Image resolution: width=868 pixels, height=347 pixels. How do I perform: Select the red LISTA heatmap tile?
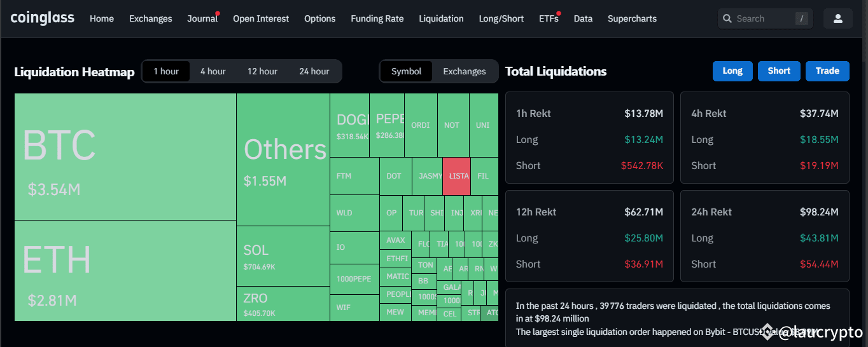click(456, 176)
